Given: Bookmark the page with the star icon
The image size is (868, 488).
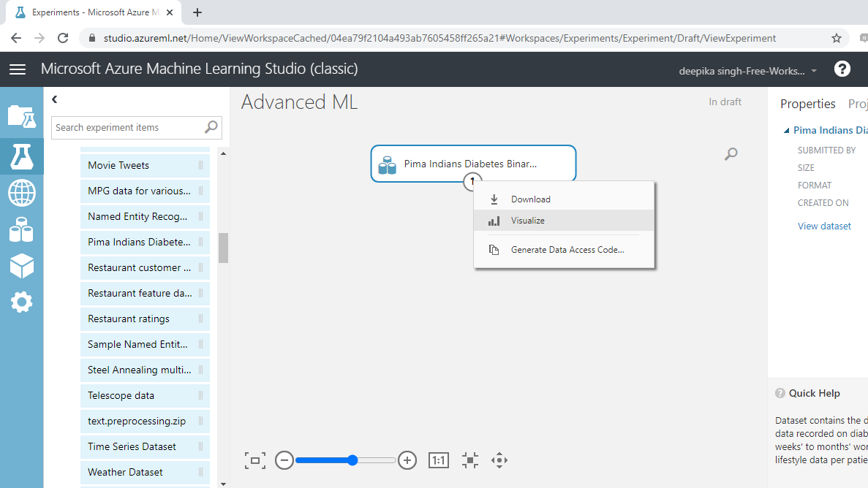Looking at the screenshot, I should pyautogui.click(x=837, y=38).
